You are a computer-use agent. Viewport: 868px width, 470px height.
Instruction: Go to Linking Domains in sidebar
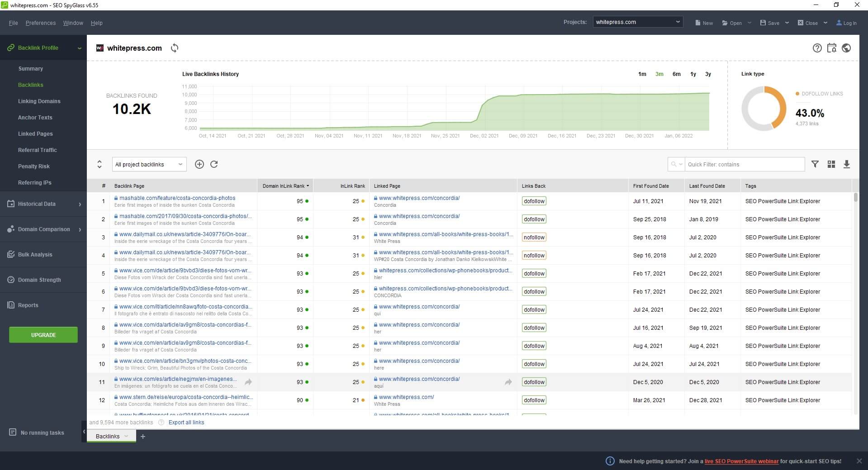pyautogui.click(x=39, y=101)
